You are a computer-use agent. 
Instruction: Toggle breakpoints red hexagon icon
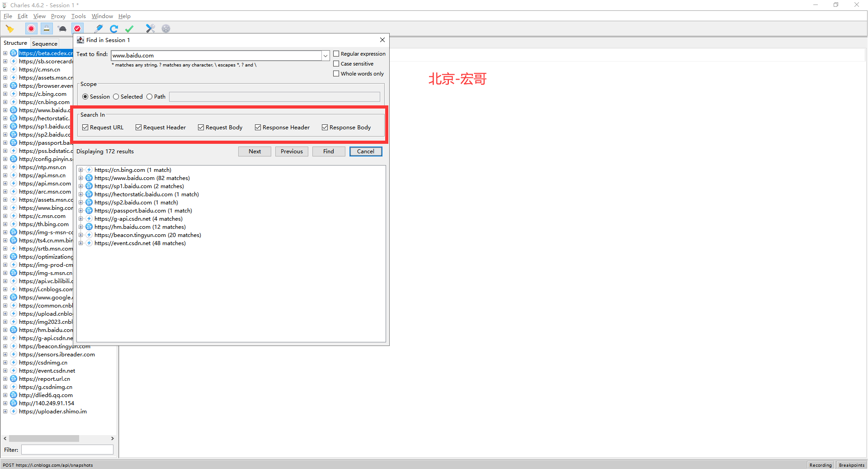(77, 28)
